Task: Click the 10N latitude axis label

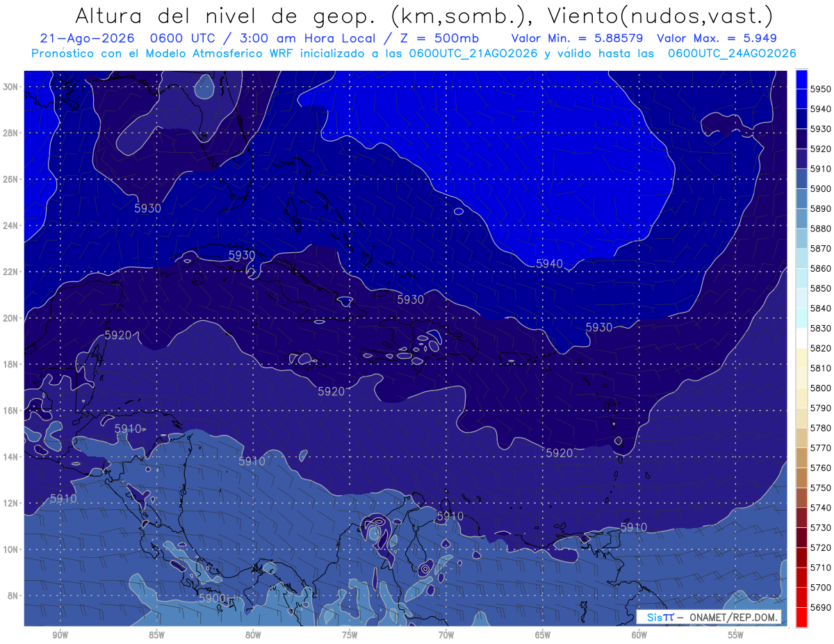Action: (10, 550)
